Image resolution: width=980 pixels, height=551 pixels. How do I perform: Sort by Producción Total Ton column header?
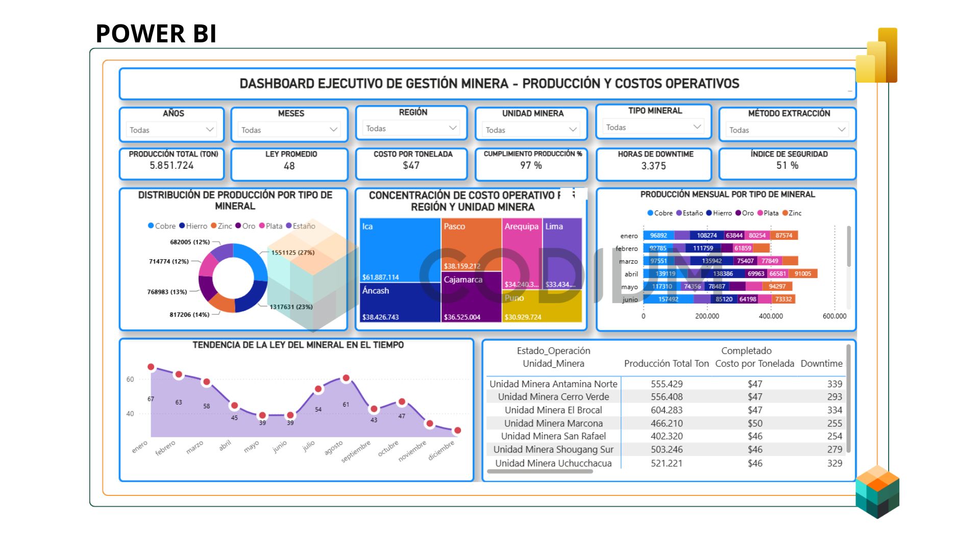click(666, 364)
